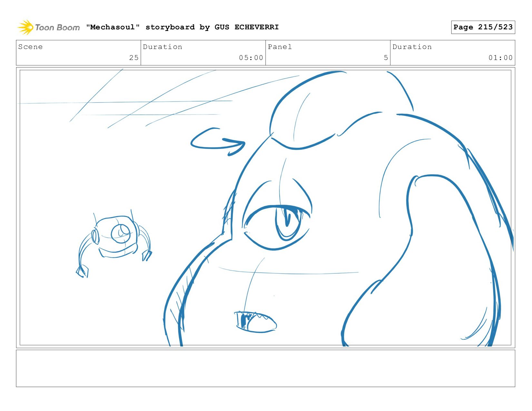This screenshot has height=411, width=532.
Task: Click the Panel label
Action: [280, 47]
